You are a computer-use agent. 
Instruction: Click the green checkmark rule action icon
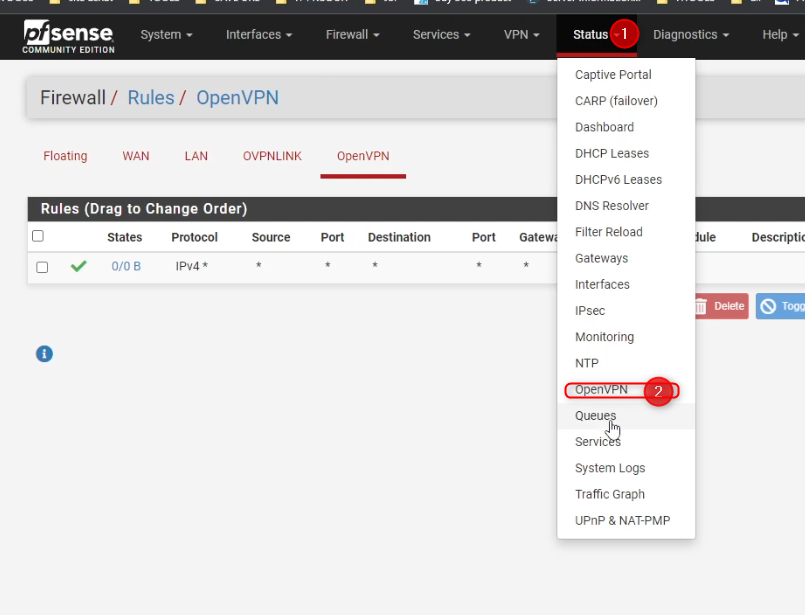coord(79,267)
